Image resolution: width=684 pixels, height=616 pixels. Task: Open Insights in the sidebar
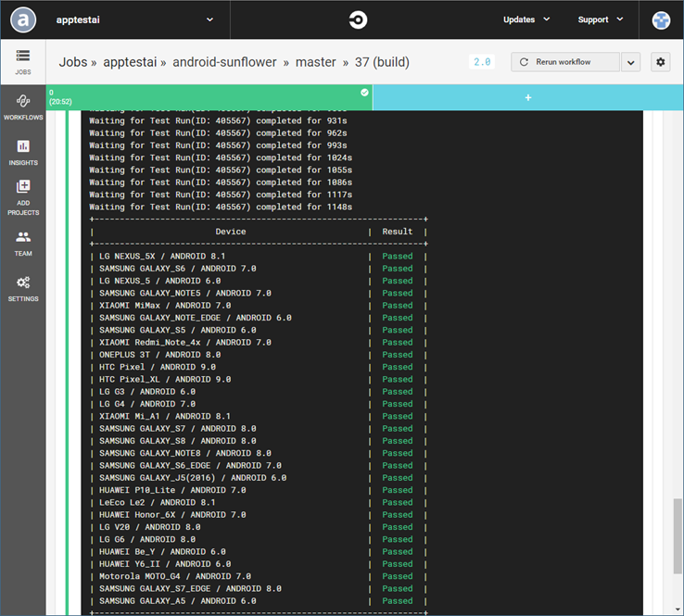(x=23, y=153)
